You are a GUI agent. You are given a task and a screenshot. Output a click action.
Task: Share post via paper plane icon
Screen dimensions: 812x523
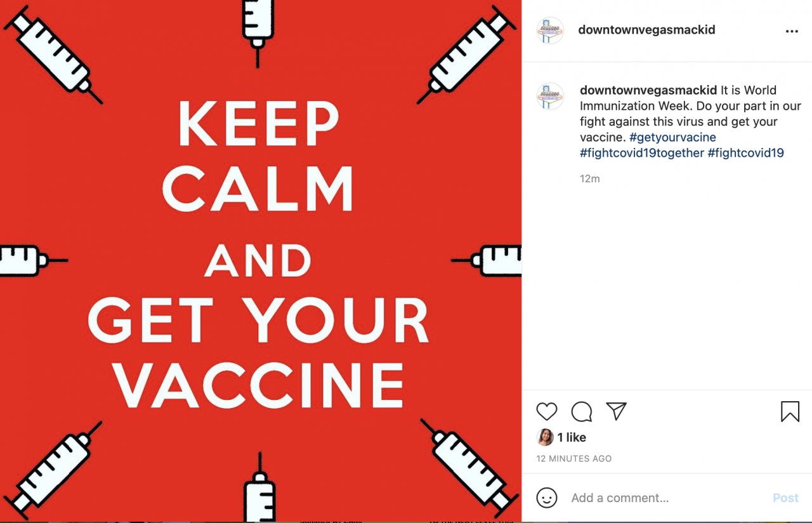[x=616, y=411]
